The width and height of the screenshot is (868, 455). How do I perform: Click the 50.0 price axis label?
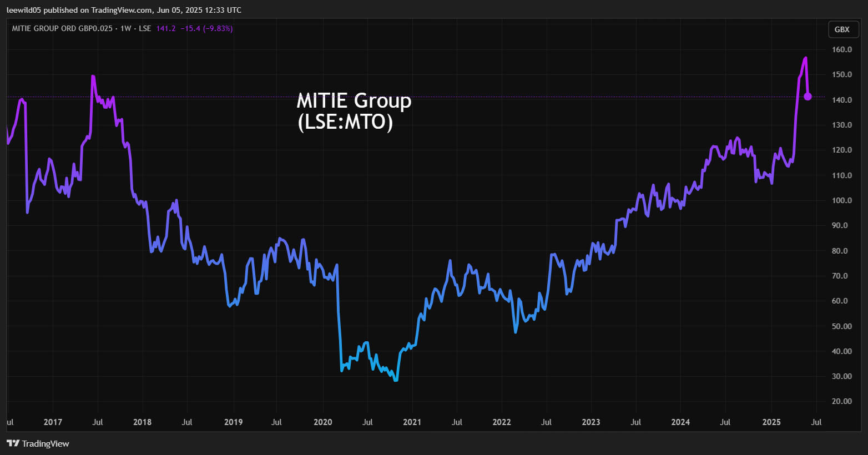point(842,326)
